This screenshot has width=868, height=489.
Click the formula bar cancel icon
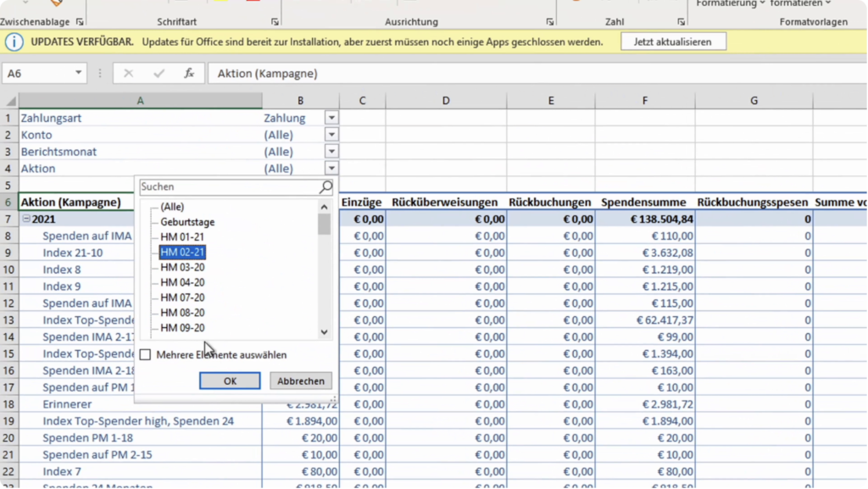[129, 74]
